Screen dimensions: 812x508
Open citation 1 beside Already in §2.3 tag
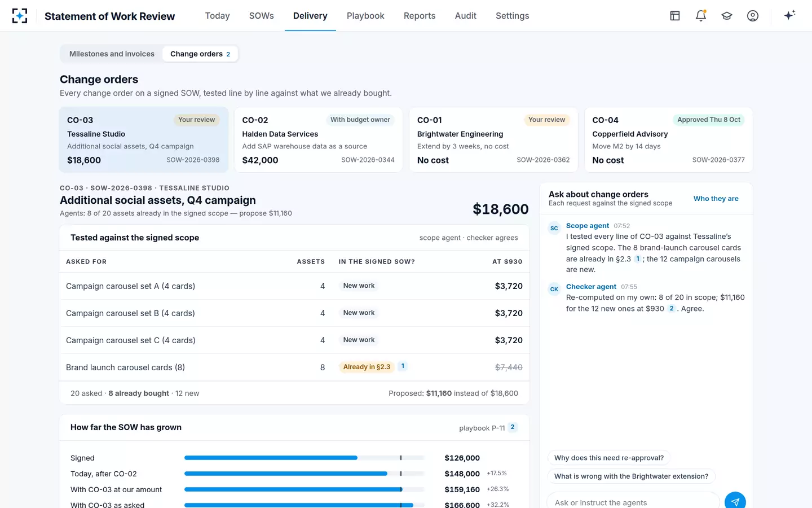403,366
